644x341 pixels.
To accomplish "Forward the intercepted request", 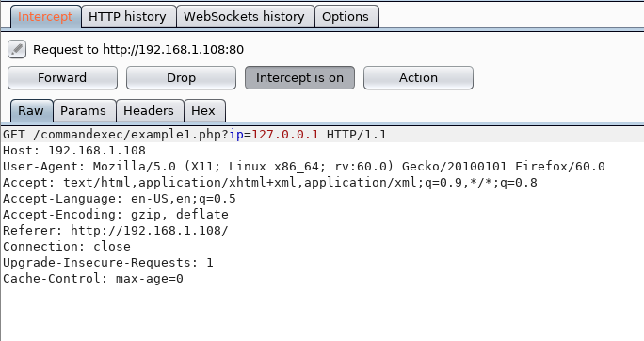I will [x=62, y=77].
